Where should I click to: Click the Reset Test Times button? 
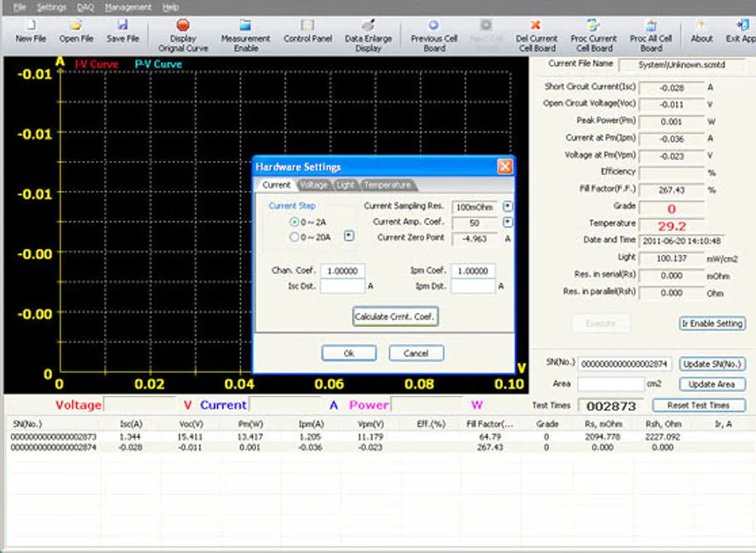click(698, 405)
